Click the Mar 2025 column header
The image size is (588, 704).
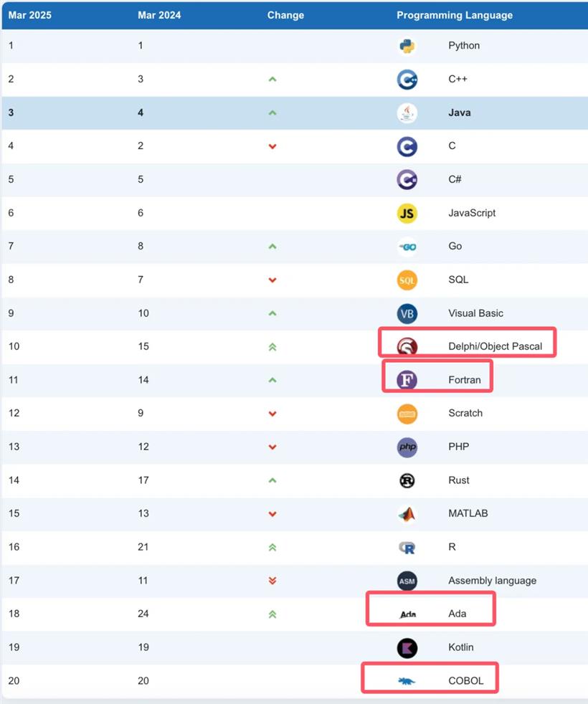[x=30, y=15]
